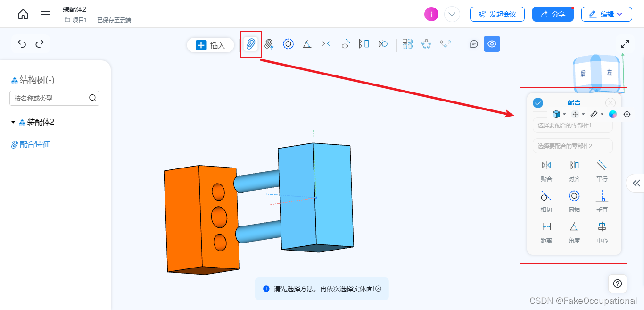Viewport: 644px width, 310px height.
Task: Open the circular pattern array tool
Action: point(427,44)
